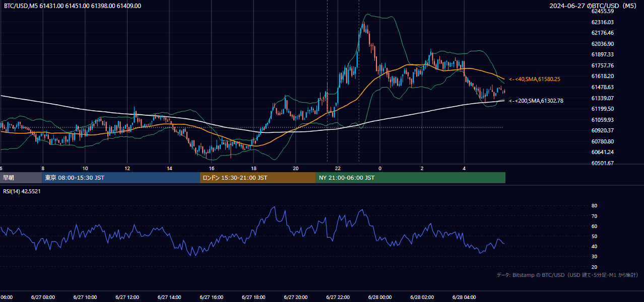Click price axis value 61199.50
644x302 pixels.
(602, 109)
